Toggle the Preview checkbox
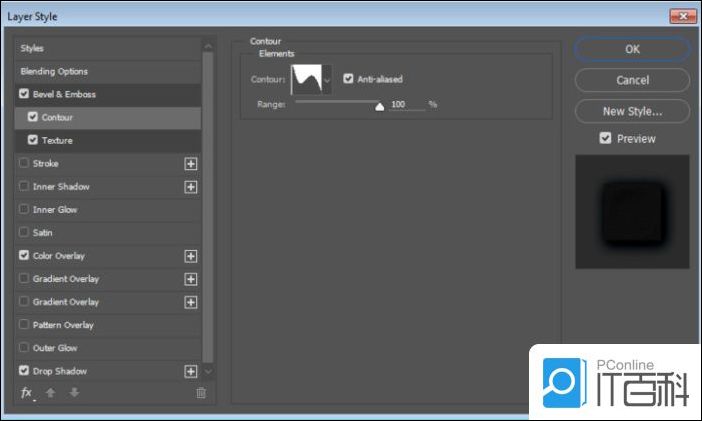 pos(605,138)
